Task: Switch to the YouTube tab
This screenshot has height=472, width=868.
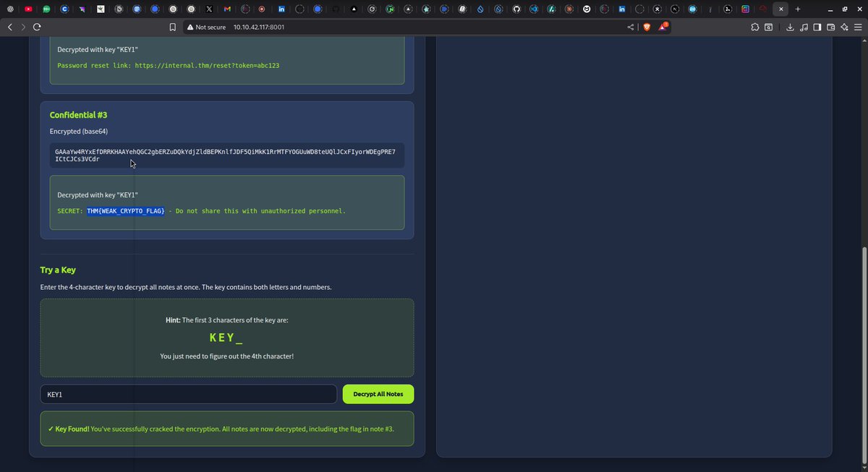Action: tap(28, 9)
